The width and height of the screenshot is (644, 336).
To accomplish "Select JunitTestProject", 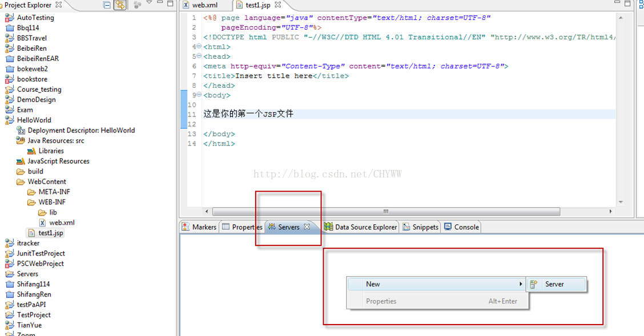I will click(41, 253).
